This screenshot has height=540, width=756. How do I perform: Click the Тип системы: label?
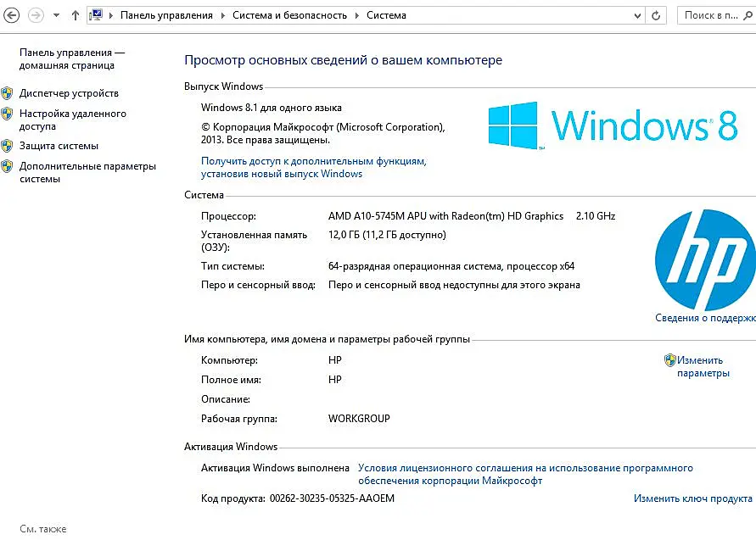point(232,266)
